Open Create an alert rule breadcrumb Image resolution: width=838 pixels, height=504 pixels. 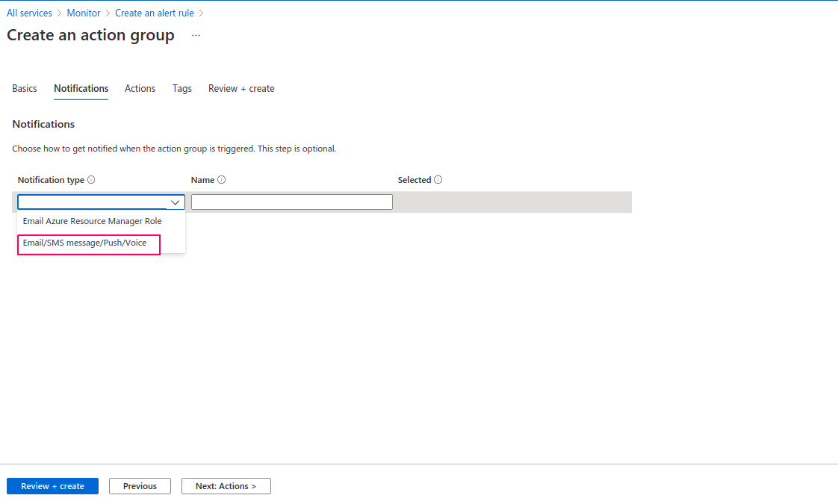(155, 13)
